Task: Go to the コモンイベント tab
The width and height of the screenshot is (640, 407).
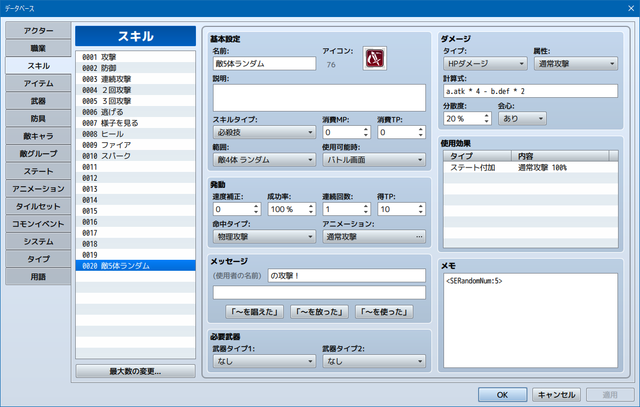Action: click(38, 224)
